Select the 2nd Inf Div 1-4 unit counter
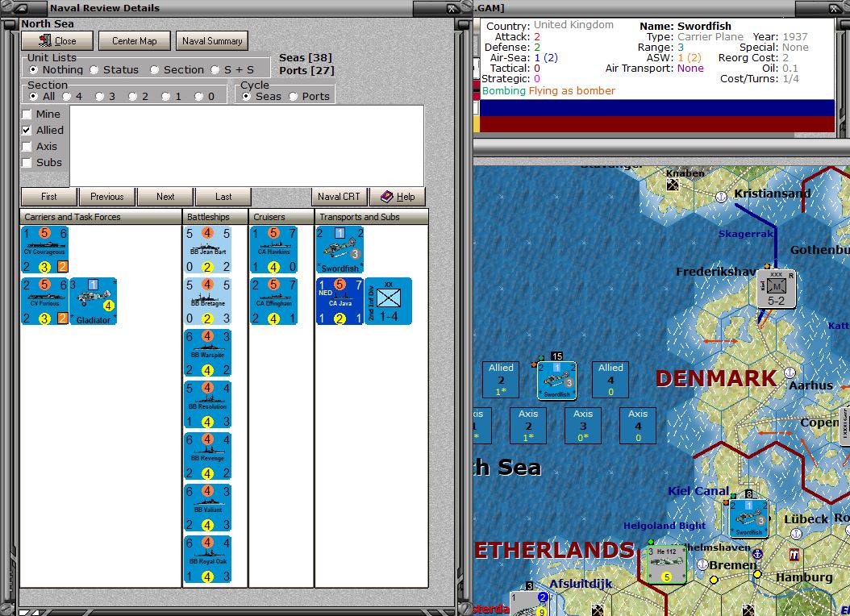Viewport: 850px width, 616px height. pos(388,302)
